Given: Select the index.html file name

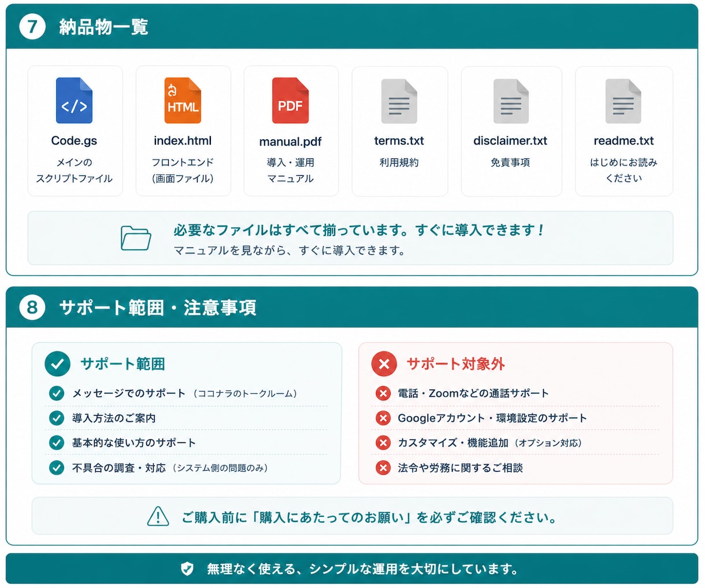Looking at the screenshot, I should coord(183,140).
